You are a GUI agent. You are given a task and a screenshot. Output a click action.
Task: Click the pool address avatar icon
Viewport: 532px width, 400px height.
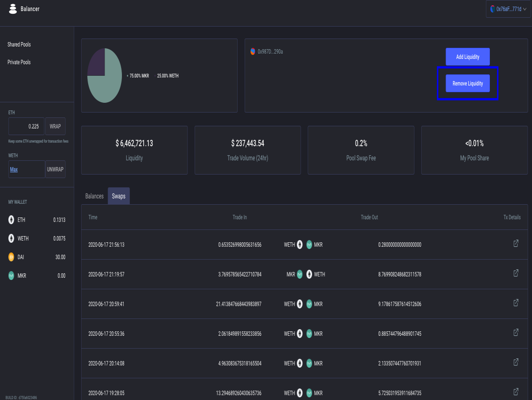[x=253, y=51]
